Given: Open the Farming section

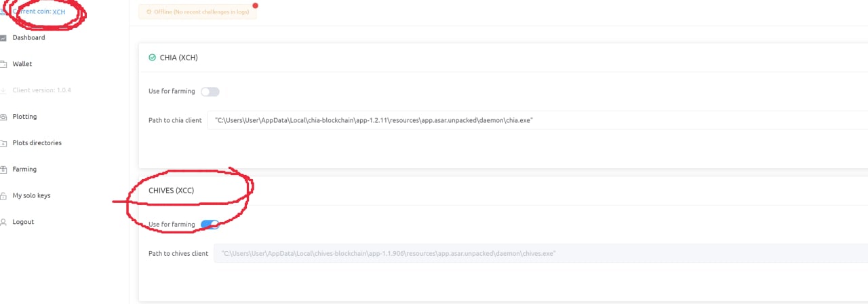Looking at the screenshot, I should point(24,170).
